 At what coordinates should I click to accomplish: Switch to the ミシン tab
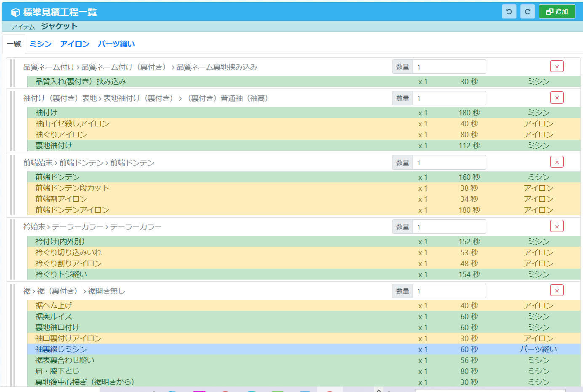point(41,44)
